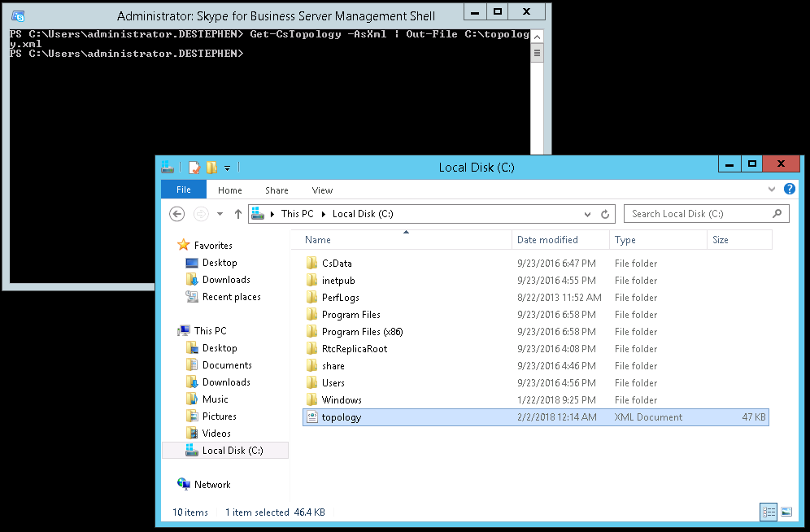Sort files by the Type column header
The height and width of the screenshot is (532, 810).
[658, 240]
